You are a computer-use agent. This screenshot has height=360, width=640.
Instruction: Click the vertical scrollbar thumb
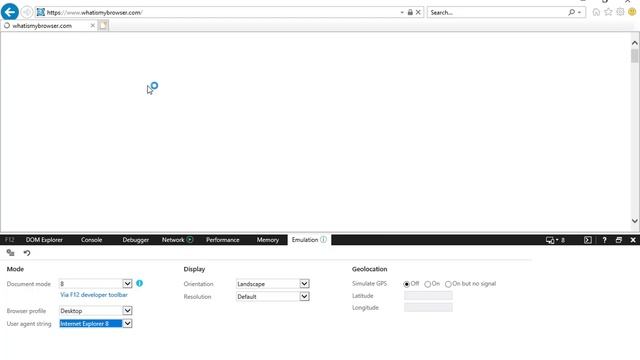point(634,56)
